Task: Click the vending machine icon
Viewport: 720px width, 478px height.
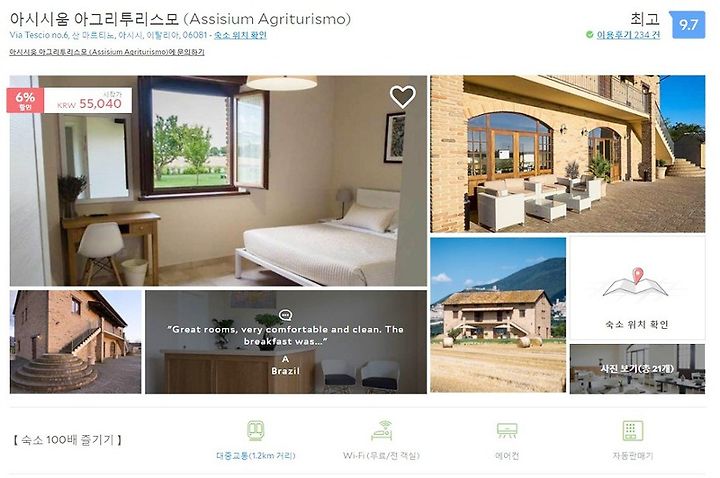Action: [633, 431]
